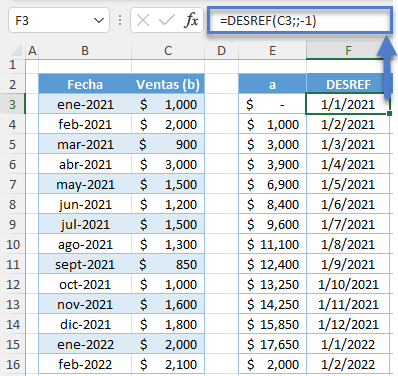Image resolution: width=398 pixels, height=376 pixels.
Task: Click the vertical dots formula bar handle
Action: pyautogui.click(x=120, y=21)
